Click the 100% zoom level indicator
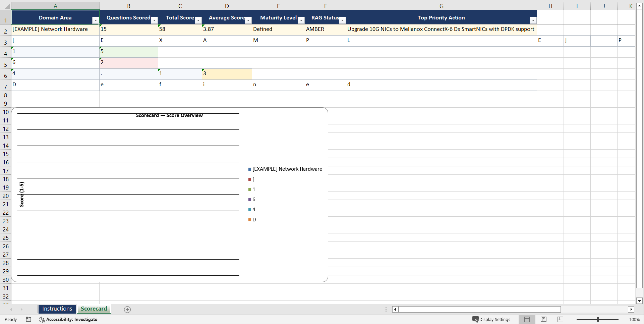644x324 pixels. pyautogui.click(x=635, y=319)
